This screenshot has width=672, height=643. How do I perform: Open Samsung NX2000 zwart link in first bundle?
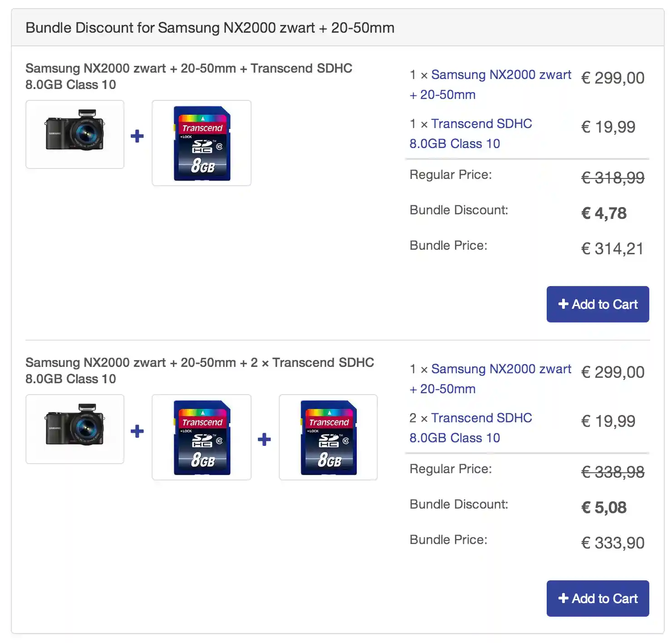(x=501, y=75)
